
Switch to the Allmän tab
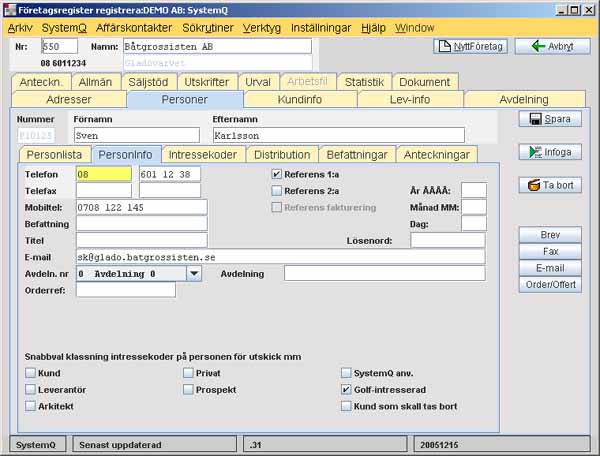95,82
